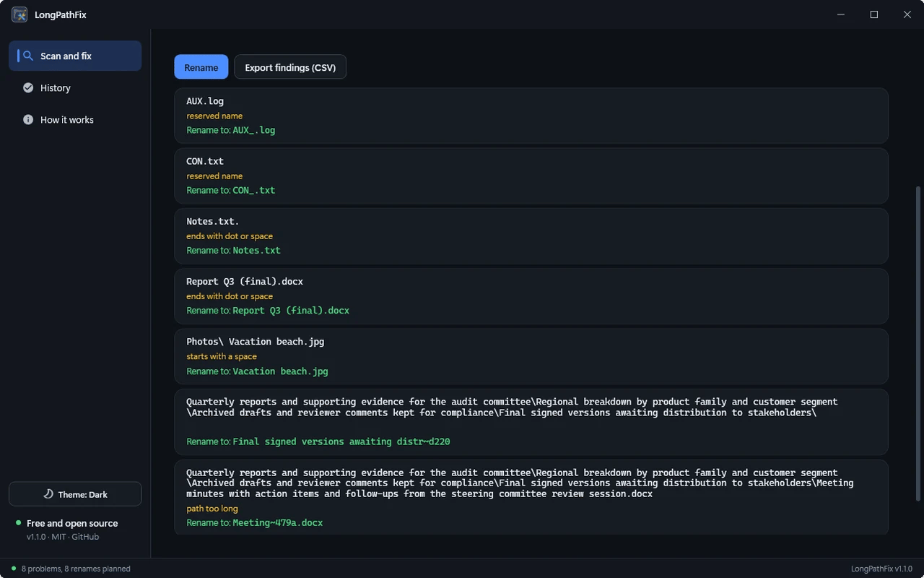The width and height of the screenshot is (924, 578).
Task: Select the CON.txt file name
Action: pos(205,161)
